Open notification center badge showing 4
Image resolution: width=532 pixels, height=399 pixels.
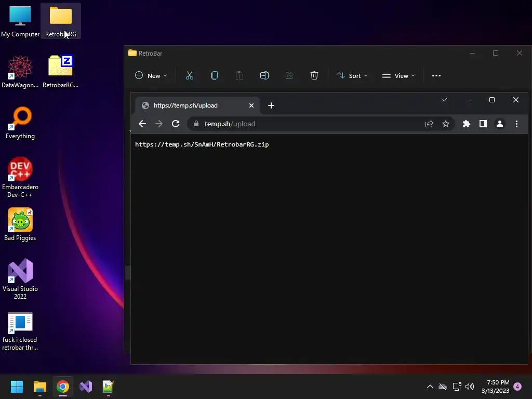(x=517, y=387)
